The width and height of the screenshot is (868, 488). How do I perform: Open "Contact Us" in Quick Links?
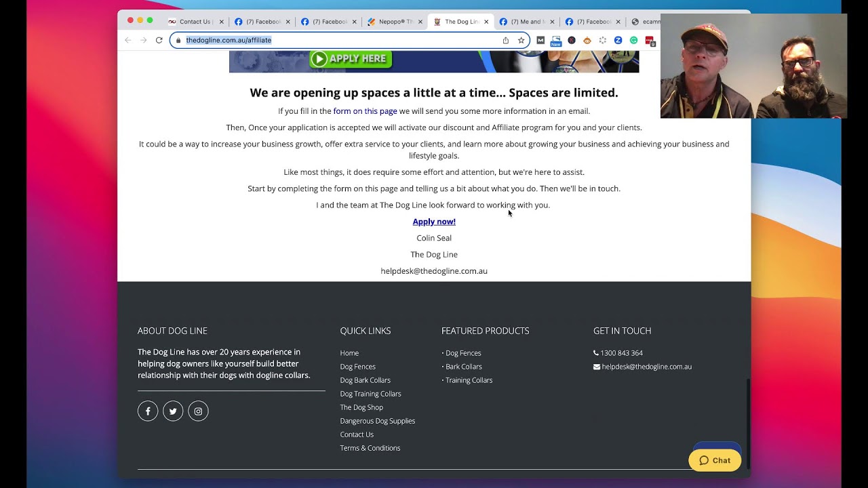357,434
